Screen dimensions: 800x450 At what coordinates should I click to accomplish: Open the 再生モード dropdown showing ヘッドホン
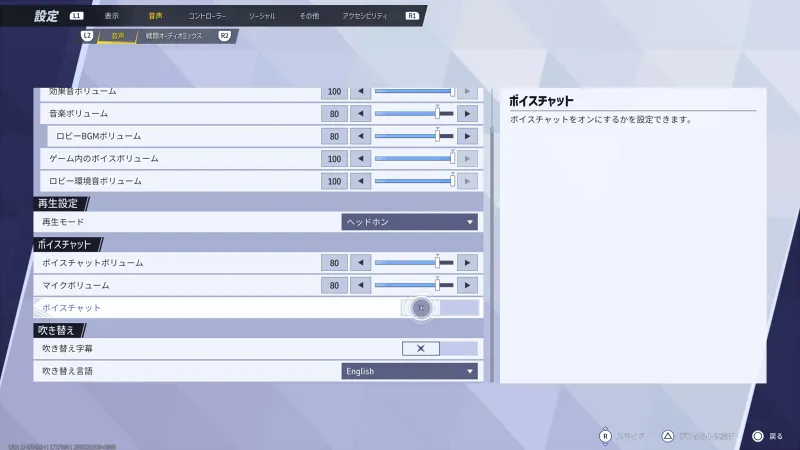[409, 222]
